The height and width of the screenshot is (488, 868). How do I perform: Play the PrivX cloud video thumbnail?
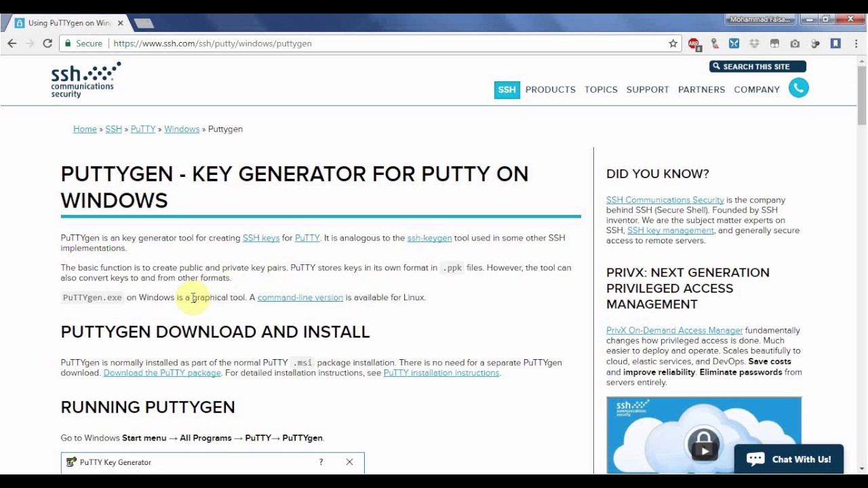pyautogui.click(x=704, y=450)
